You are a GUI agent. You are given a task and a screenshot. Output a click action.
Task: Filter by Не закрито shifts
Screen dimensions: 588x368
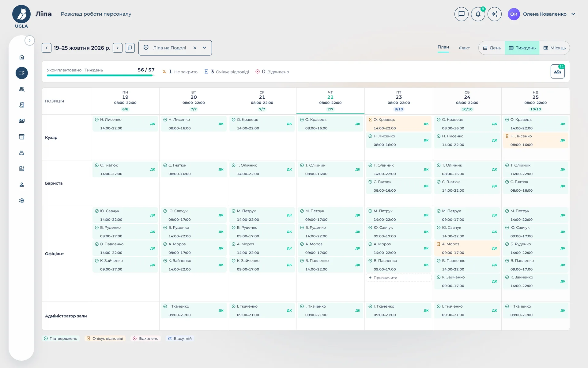click(x=180, y=71)
